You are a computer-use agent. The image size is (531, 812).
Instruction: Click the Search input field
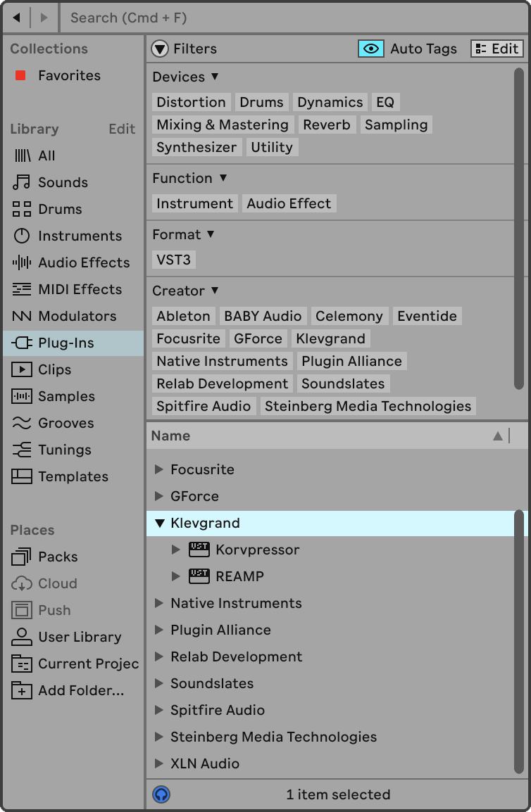[294, 18]
